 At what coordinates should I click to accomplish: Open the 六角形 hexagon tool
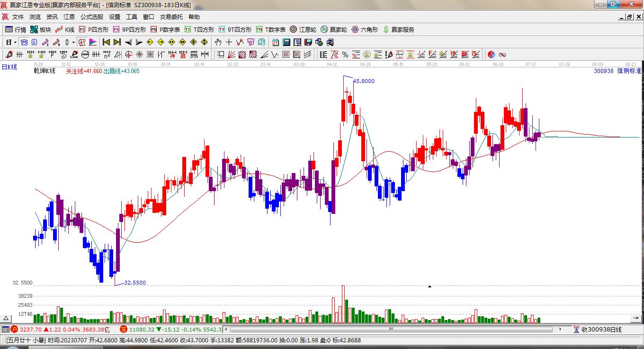tap(365, 29)
